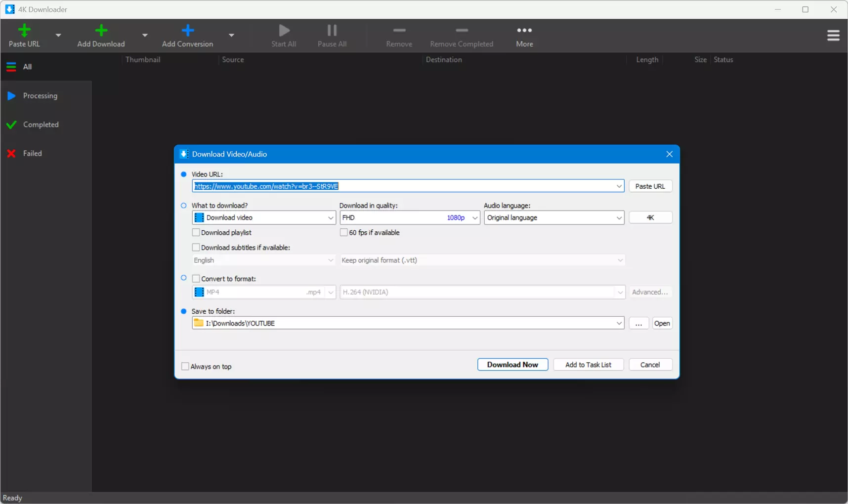Expand the Save to folder path dropdown

(x=619, y=323)
